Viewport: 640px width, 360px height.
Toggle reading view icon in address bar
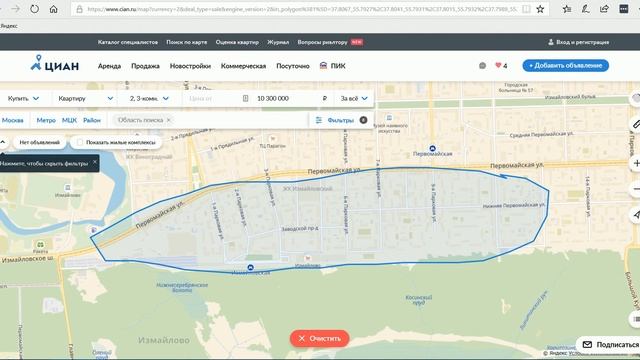click(x=527, y=9)
